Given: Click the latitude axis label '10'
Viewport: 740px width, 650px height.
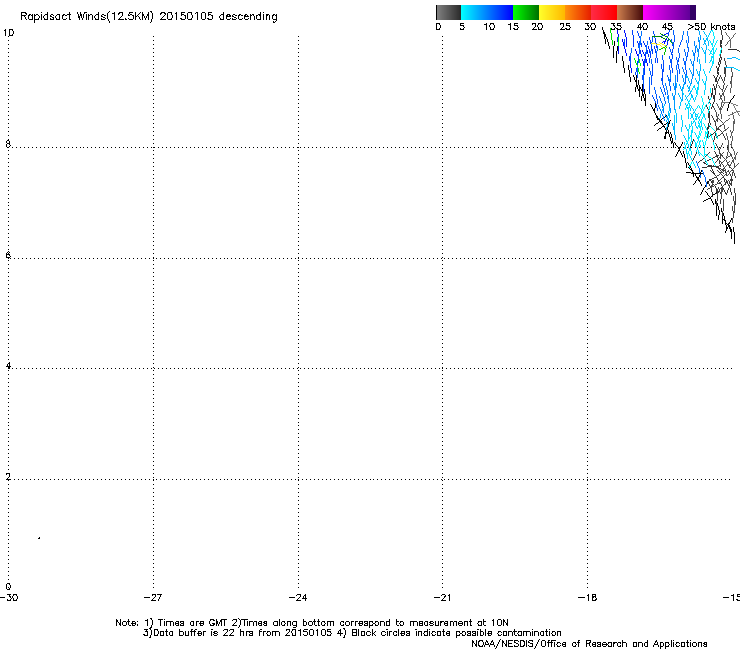Looking at the screenshot, I should click(x=8, y=33).
